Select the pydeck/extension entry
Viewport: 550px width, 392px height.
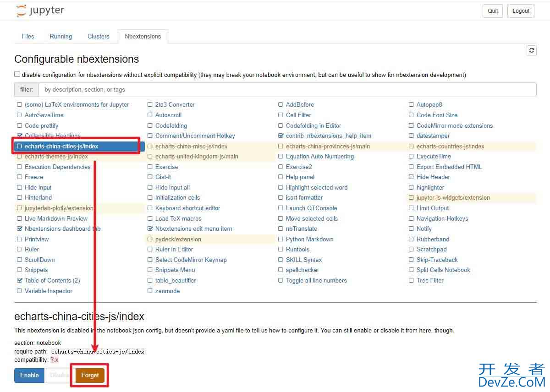tap(178, 239)
